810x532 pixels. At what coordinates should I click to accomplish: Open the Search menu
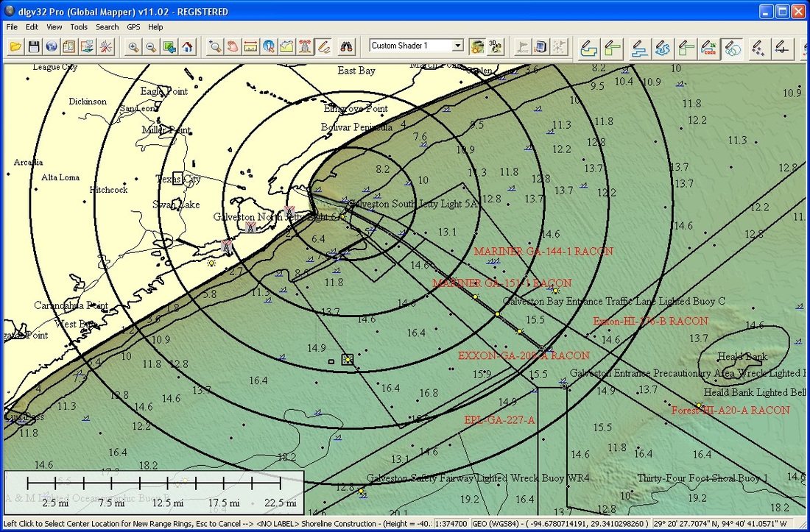[x=107, y=26]
